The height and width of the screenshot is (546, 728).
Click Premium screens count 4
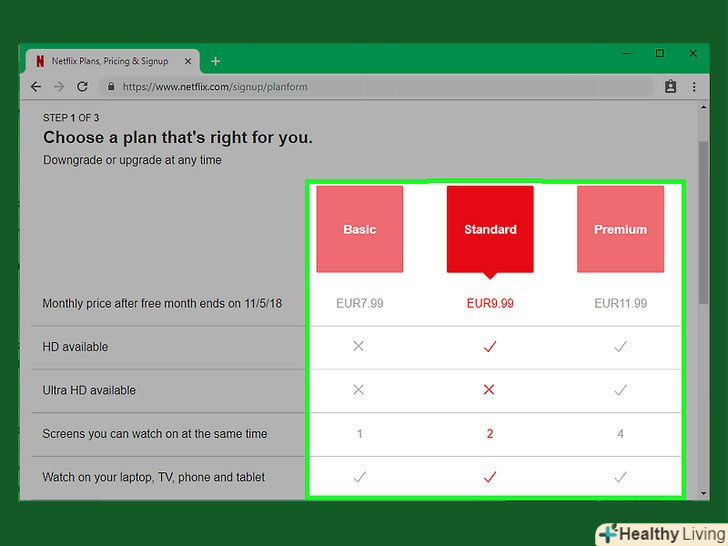[x=620, y=434]
